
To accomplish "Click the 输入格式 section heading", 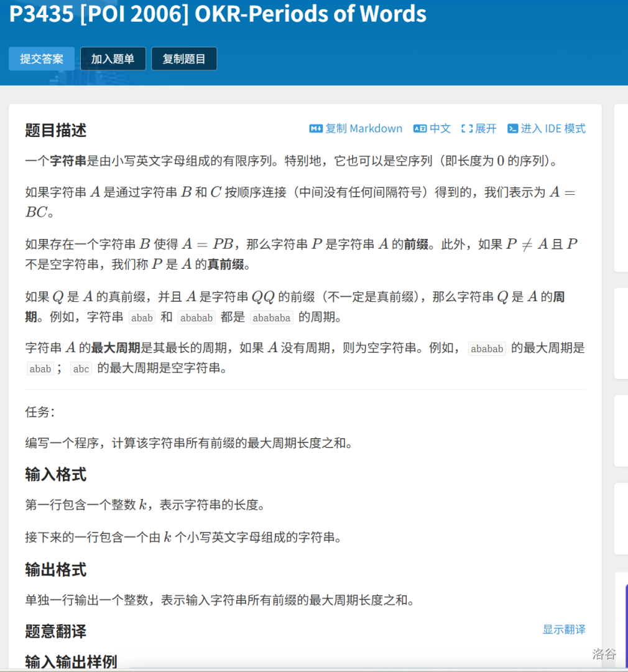I will (x=56, y=475).
